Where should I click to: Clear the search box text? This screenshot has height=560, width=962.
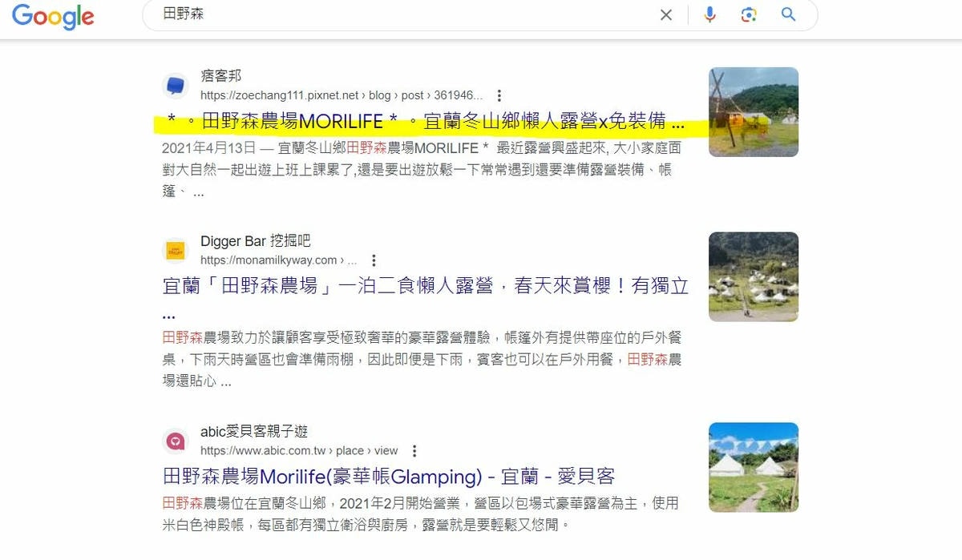coord(665,14)
